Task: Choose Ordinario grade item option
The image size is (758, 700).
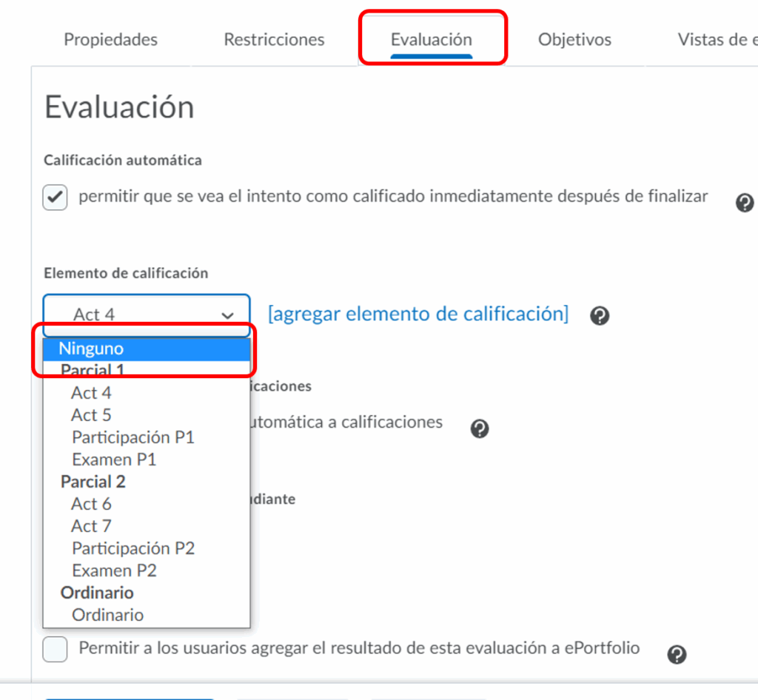Action: point(107,615)
